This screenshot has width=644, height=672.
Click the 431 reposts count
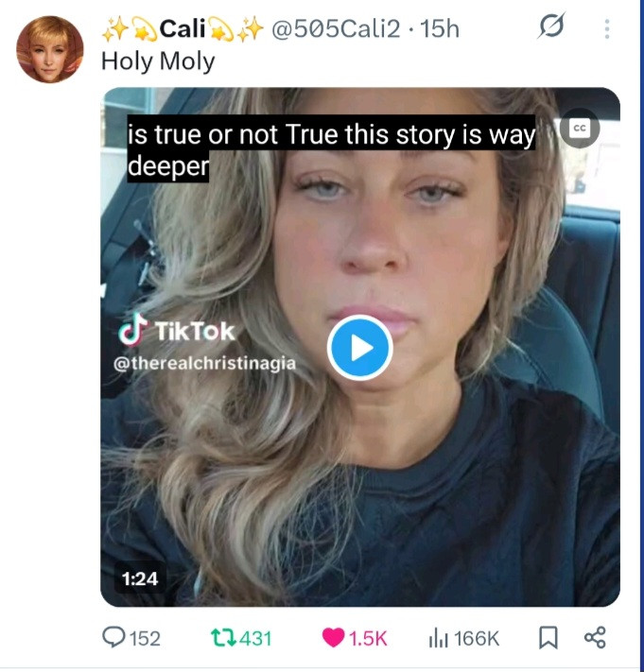(255, 638)
